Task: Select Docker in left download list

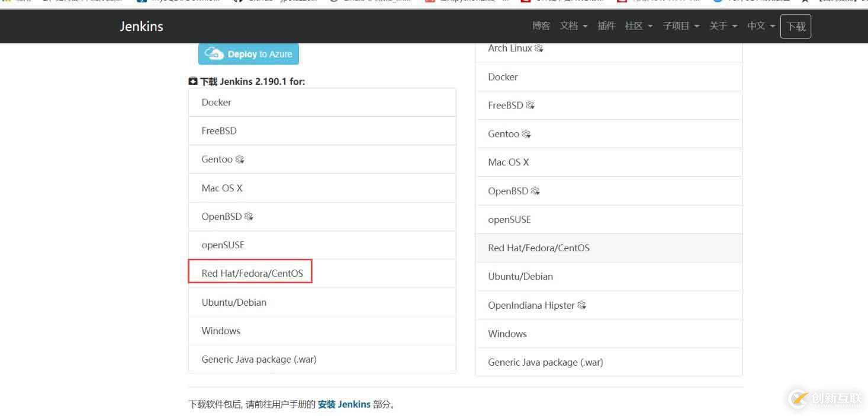Action: pos(322,103)
